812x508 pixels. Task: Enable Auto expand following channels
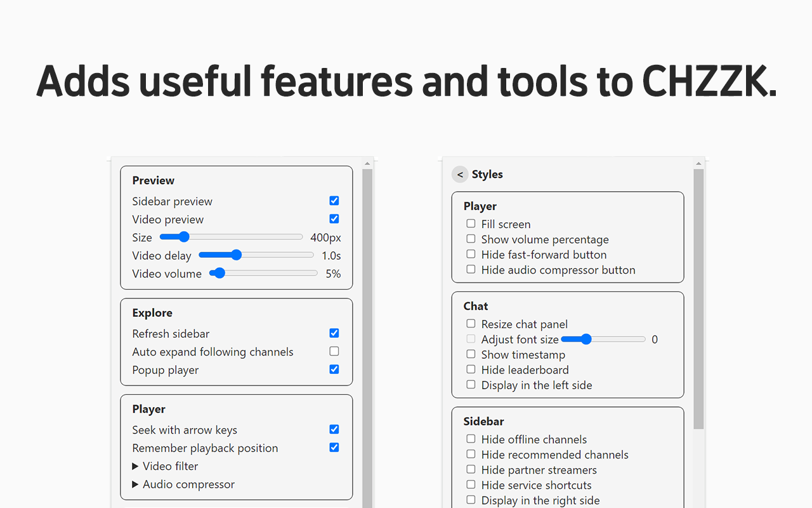334,351
